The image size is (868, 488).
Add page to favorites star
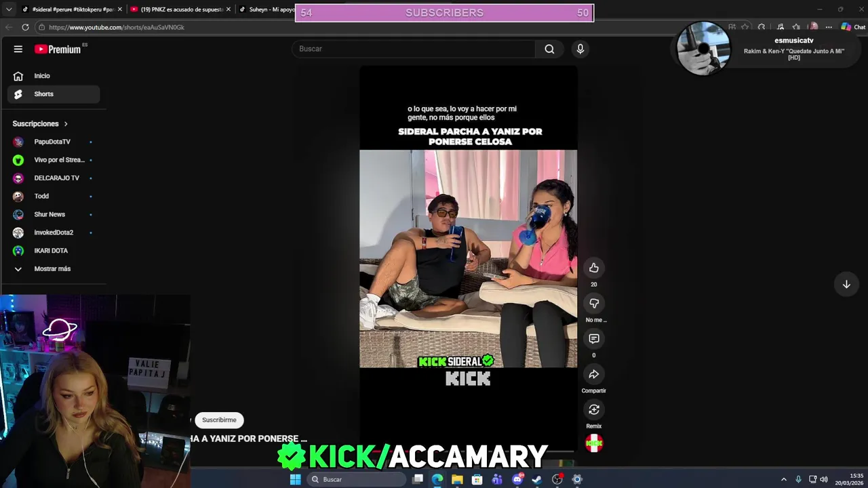click(745, 27)
